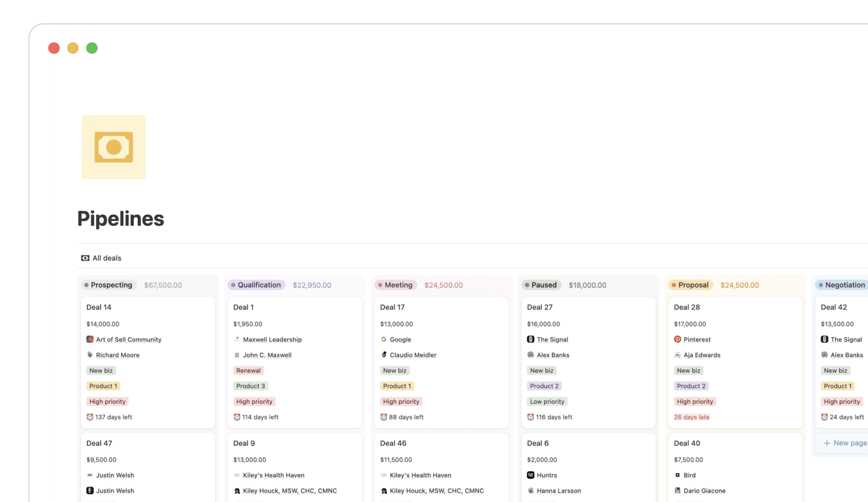The height and width of the screenshot is (502, 868).
Task: Open the Deal 46 card title
Action: [x=393, y=443]
